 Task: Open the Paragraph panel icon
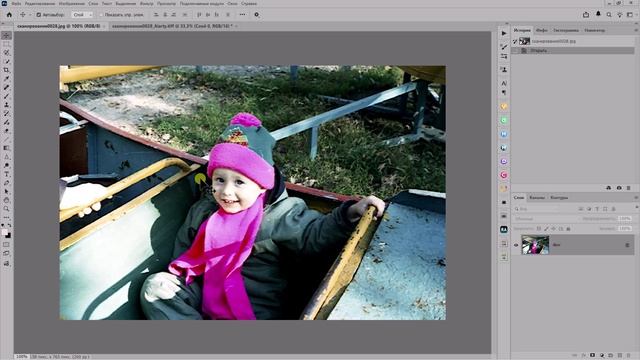pos(504,93)
